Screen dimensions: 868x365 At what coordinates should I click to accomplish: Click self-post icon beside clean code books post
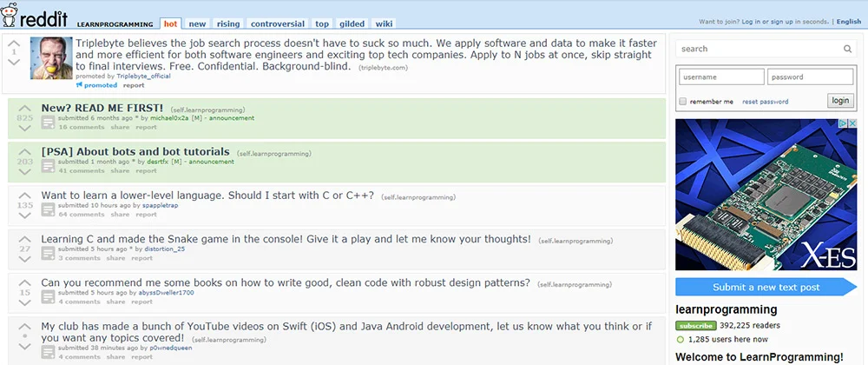48,297
